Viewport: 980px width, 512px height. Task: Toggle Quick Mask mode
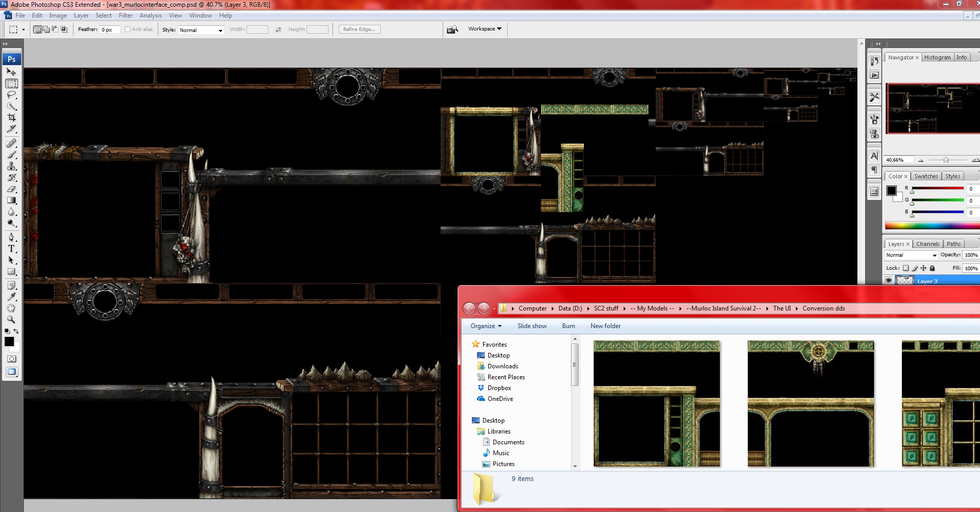pyautogui.click(x=11, y=359)
